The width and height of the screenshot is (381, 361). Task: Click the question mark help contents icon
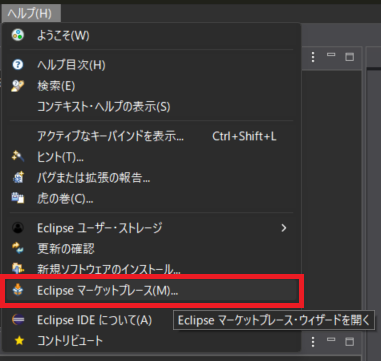point(18,65)
